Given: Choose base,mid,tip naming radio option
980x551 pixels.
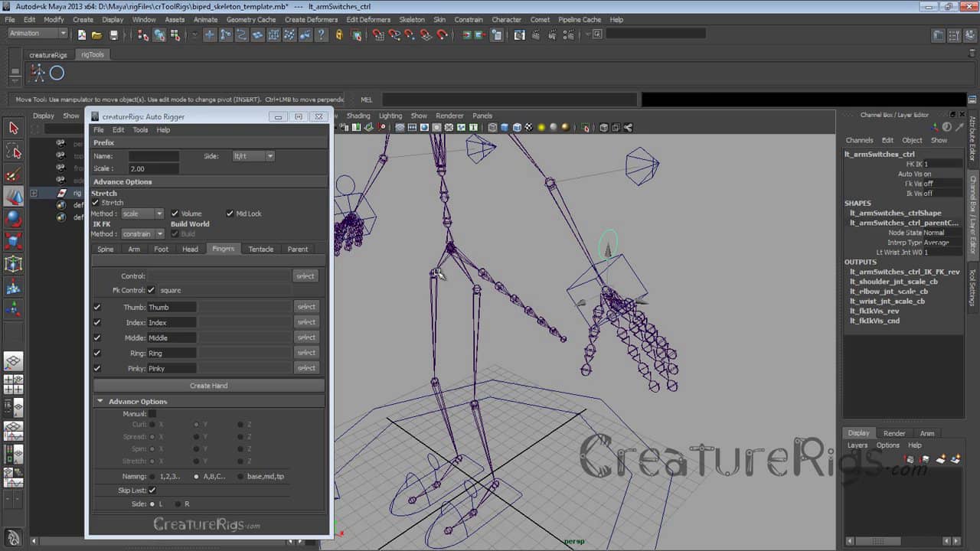Looking at the screenshot, I should click(x=240, y=476).
